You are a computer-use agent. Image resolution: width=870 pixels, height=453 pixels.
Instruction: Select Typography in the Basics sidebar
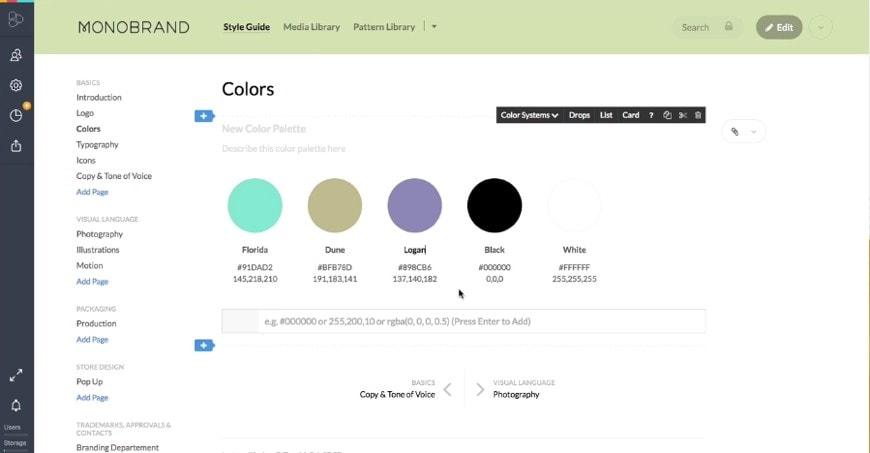[97, 145]
